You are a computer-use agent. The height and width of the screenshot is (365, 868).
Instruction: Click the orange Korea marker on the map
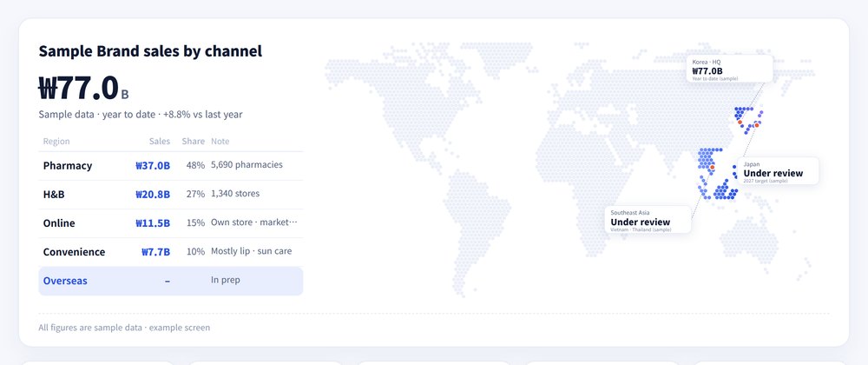(x=740, y=123)
